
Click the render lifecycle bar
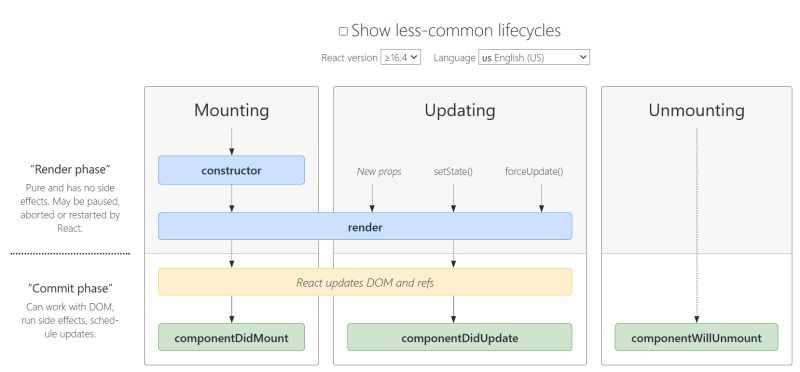click(x=365, y=226)
